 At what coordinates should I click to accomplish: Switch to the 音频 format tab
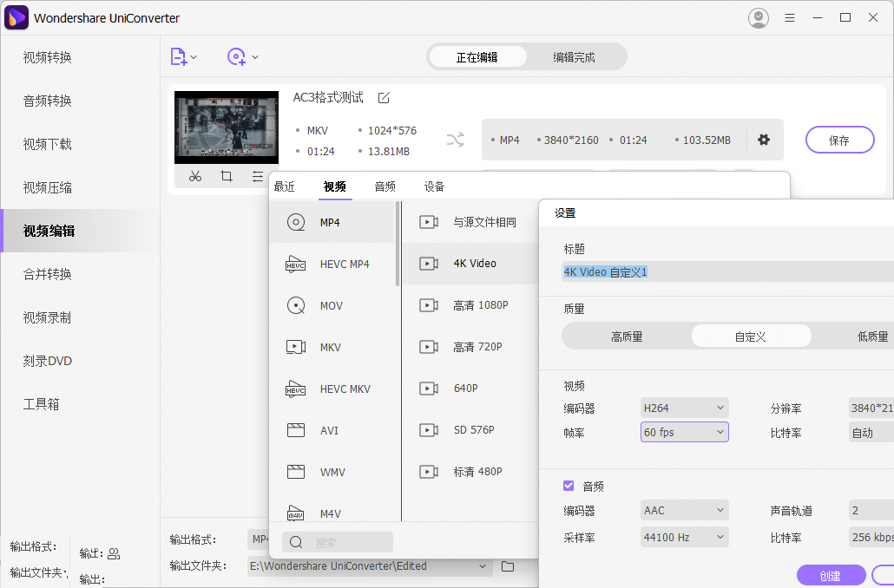(385, 186)
